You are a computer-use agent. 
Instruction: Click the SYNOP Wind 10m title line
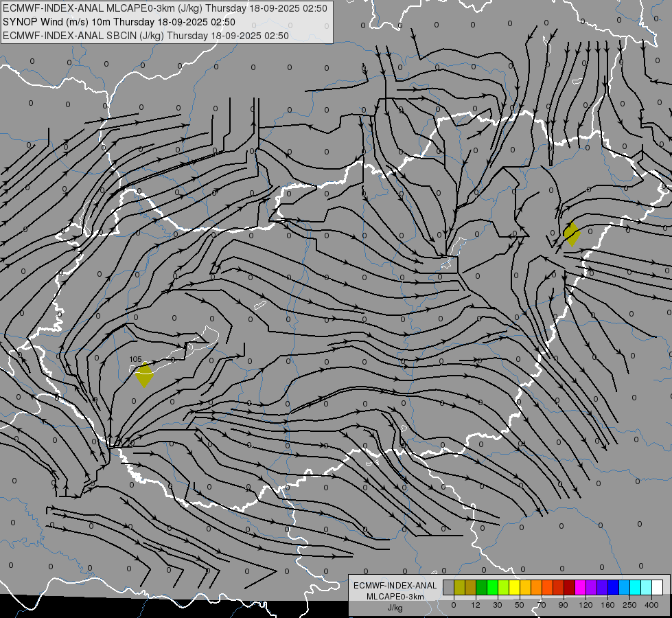(119, 22)
